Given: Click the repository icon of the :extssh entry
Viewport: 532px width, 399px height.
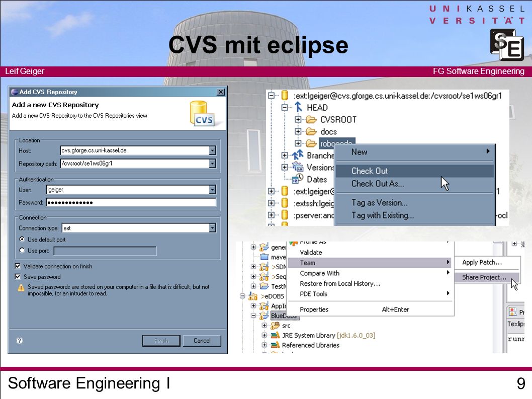Looking at the screenshot, I should (x=285, y=203).
